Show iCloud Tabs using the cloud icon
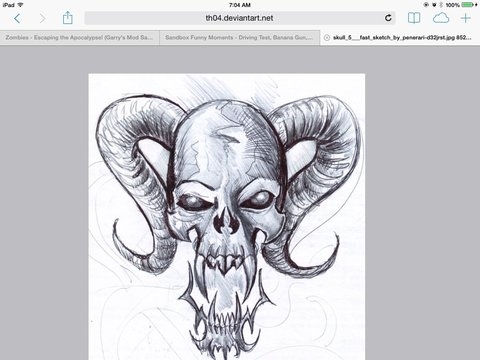 pos(441,18)
